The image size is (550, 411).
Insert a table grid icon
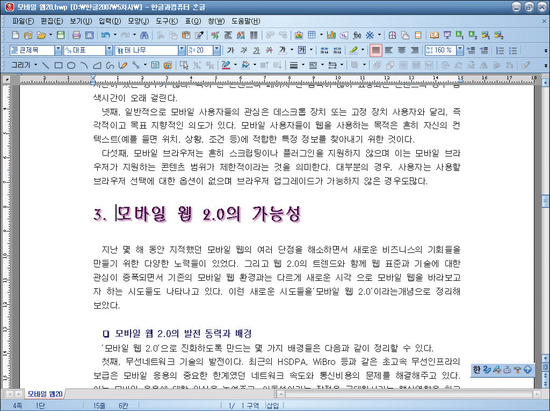coord(311,35)
